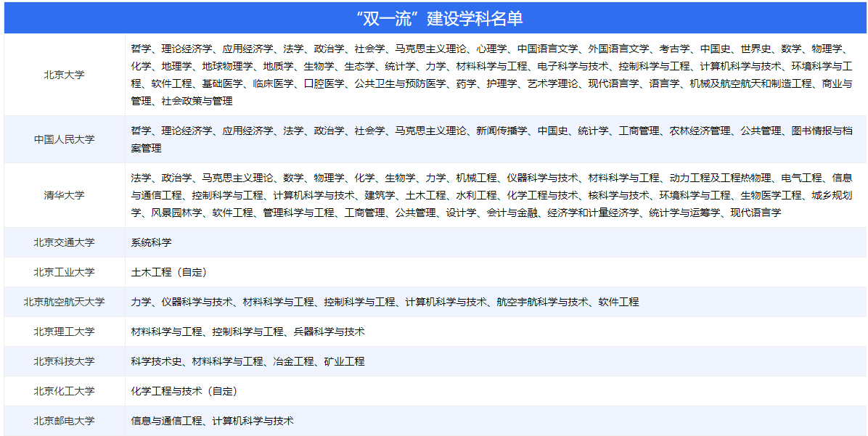Select 核科学与技术 in 清华大学 subjects

(618, 196)
